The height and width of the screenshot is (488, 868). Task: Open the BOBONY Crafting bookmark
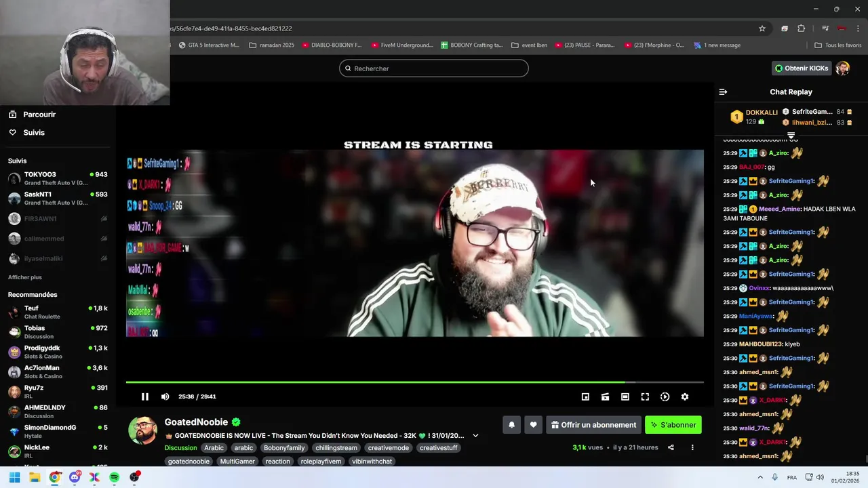472,45
